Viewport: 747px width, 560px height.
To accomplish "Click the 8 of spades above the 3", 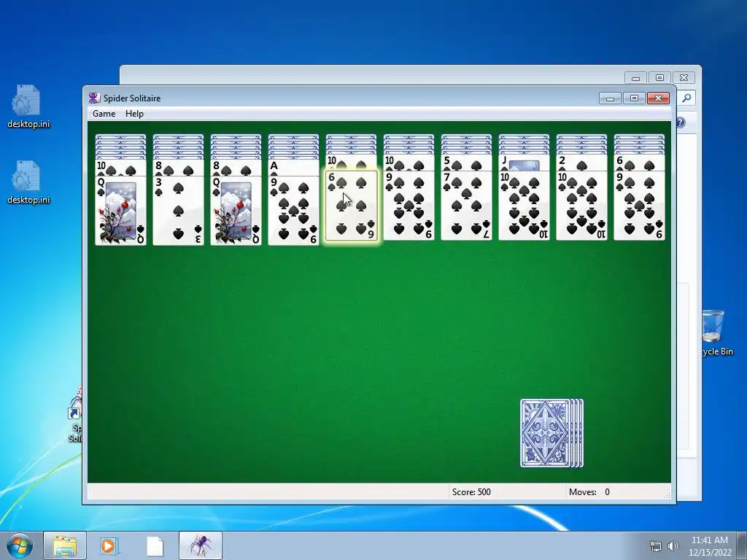I will 178,168.
